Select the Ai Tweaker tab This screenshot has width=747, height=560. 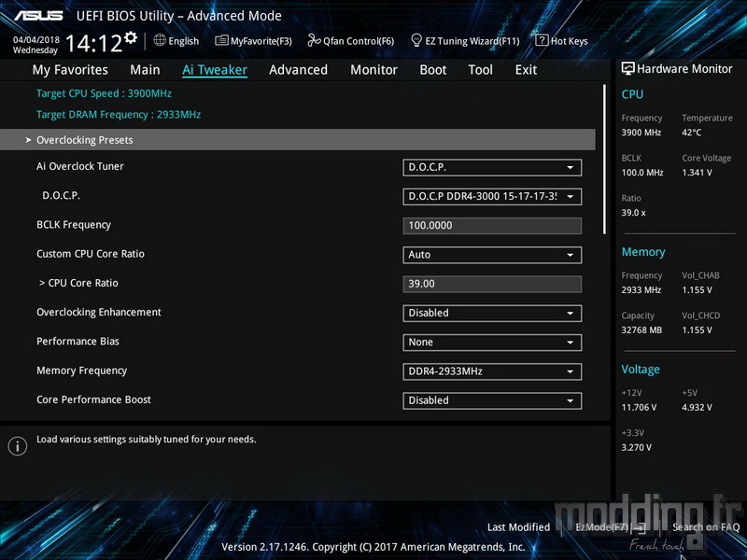(215, 70)
